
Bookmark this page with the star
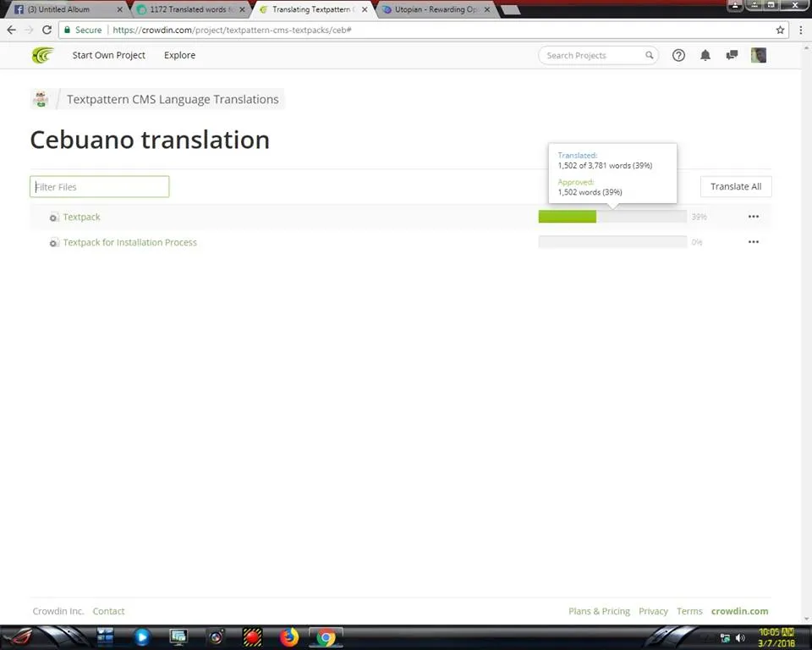(x=780, y=30)
